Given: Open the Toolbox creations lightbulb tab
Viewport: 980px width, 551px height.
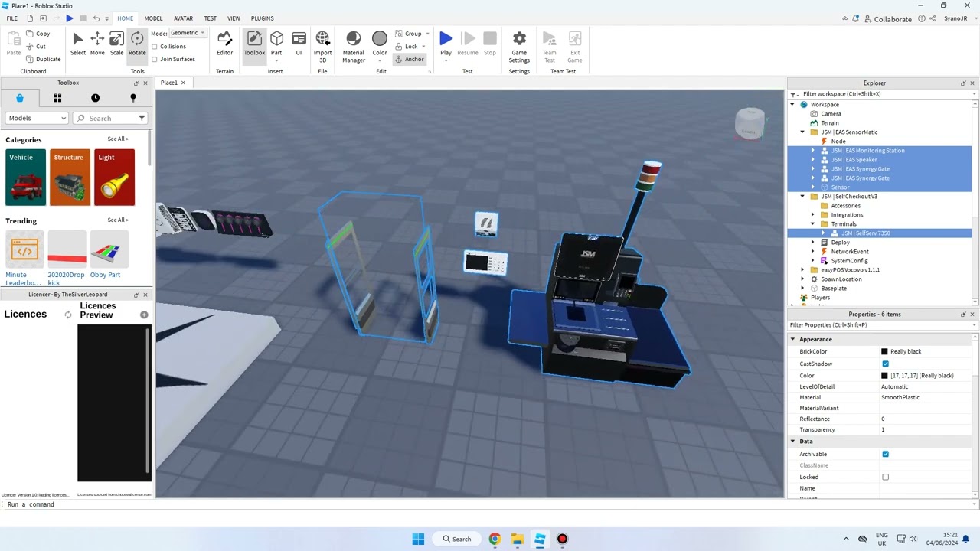Looking at the screenshot, I should point(132,98).
